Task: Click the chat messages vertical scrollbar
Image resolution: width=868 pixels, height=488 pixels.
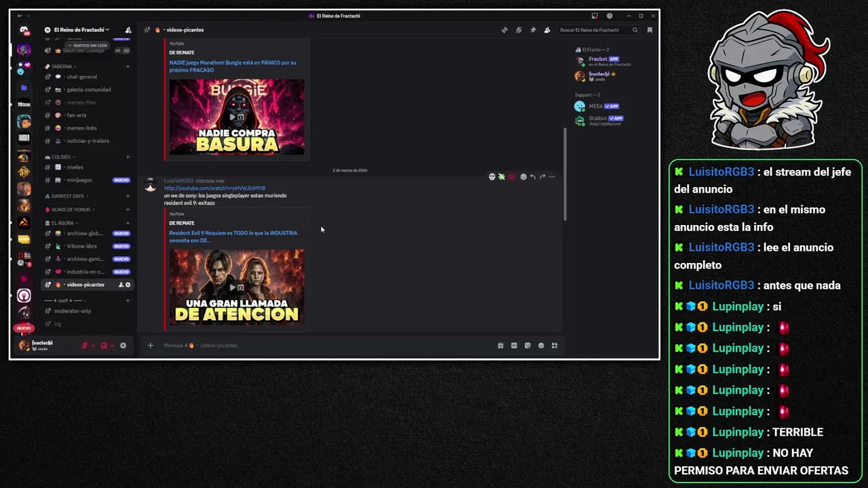Action: tap(565, 174)
